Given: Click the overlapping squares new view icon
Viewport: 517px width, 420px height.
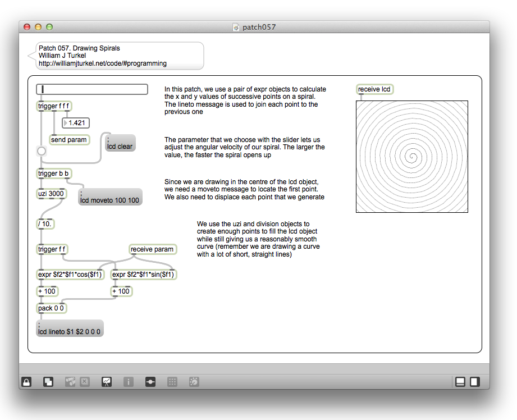Looking at the screenshot, I should pos(48,382).
